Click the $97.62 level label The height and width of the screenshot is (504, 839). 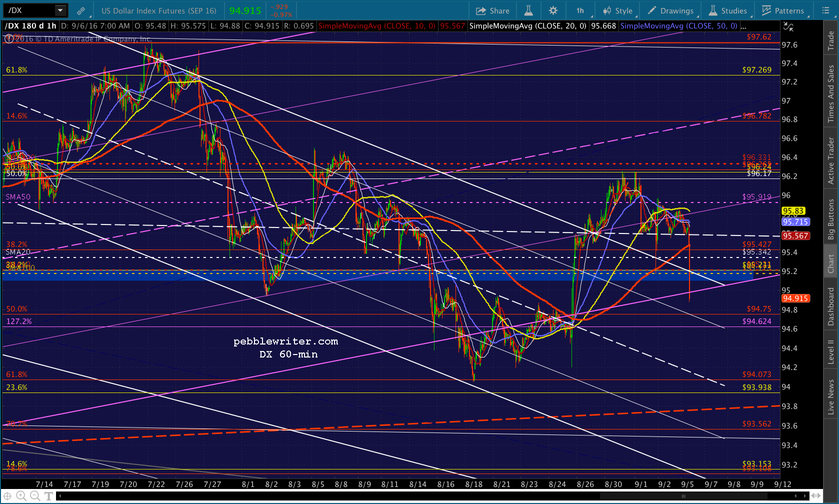point(759,37)
